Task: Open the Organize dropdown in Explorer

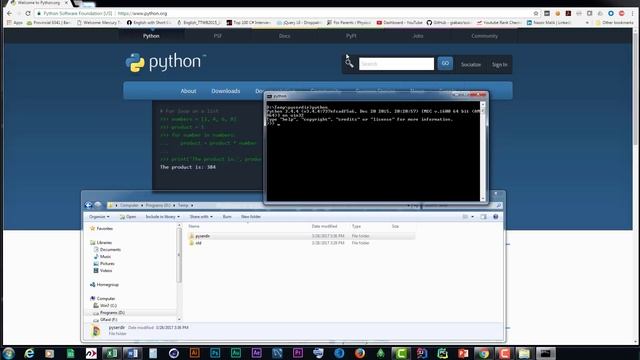Action: [99, 217]
